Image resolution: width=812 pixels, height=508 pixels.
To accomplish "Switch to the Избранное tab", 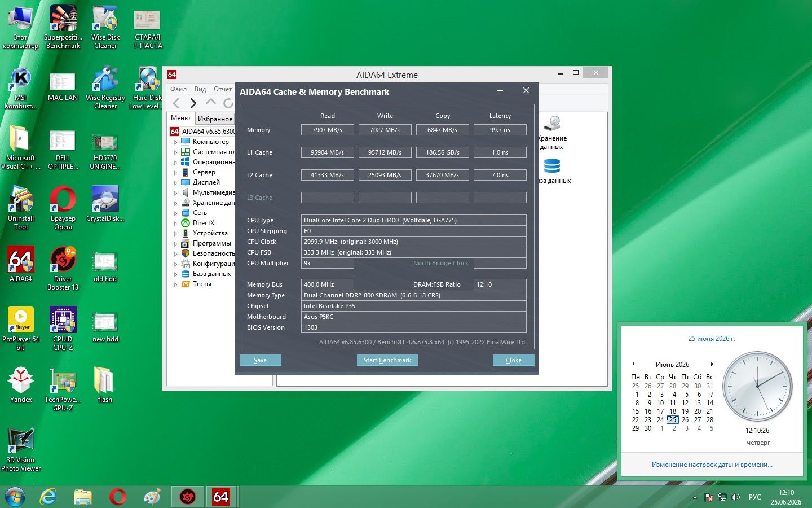I will click(215, 119).
